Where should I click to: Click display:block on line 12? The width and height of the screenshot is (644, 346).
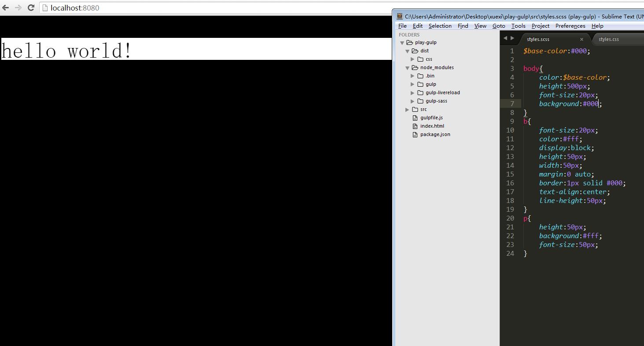[x=565, y=148]
